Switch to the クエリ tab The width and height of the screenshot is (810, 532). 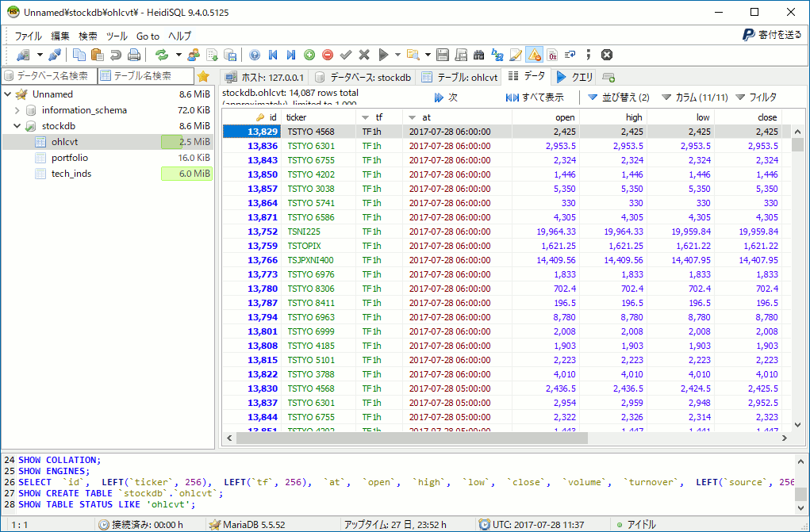[x=575, y=78]
